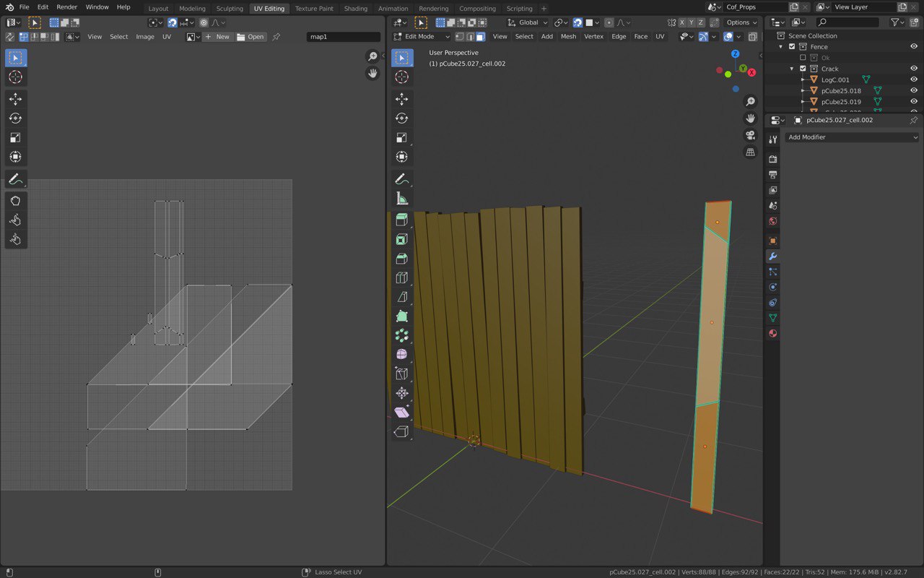
Task: Toggle Crack collection checkbox
Action: pyautogui.click(x=803, y=69)
